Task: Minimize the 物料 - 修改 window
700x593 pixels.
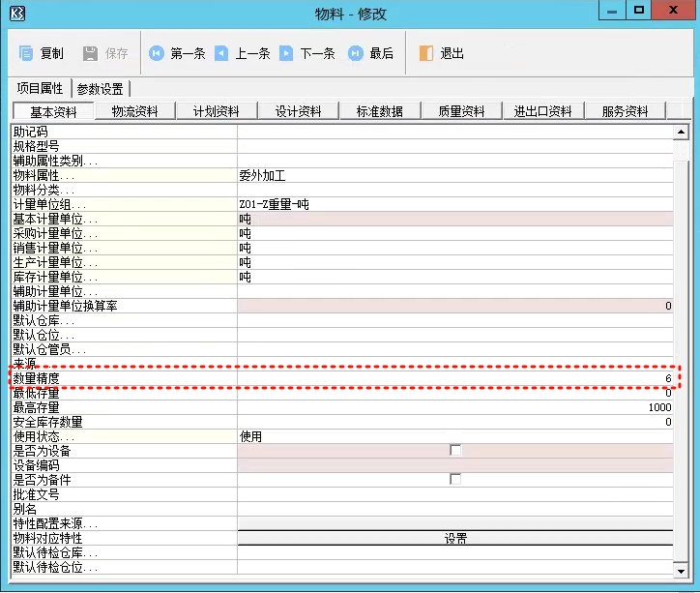Action: [x=612, y=11]
